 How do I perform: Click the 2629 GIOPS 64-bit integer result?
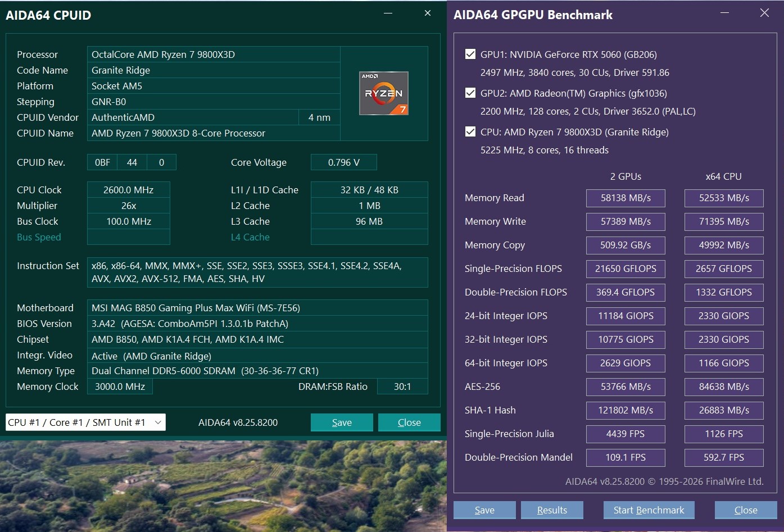pos(626,363)
